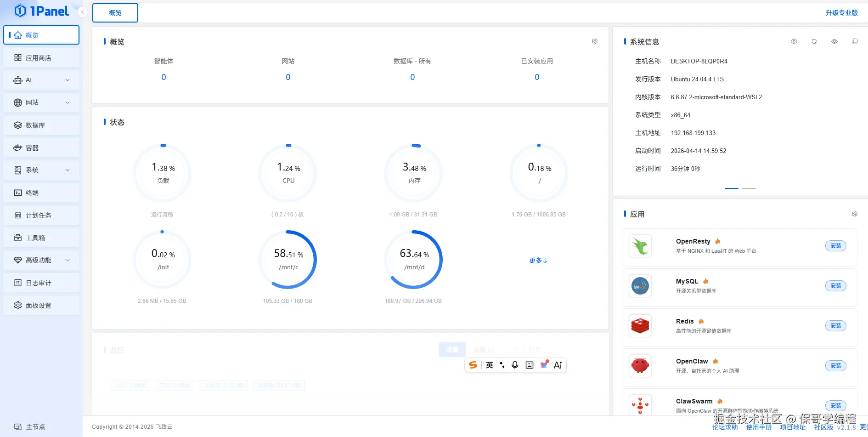Open 数据库 in the sidebar
The width and height of the screenshot is (868, 437).
pyautogui.click(x=41, y=125)
